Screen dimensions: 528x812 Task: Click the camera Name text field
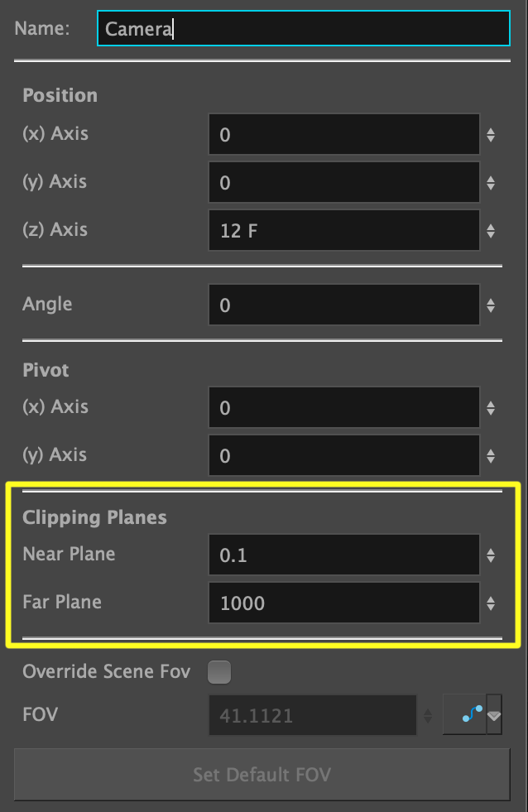(x=303, y=28)
